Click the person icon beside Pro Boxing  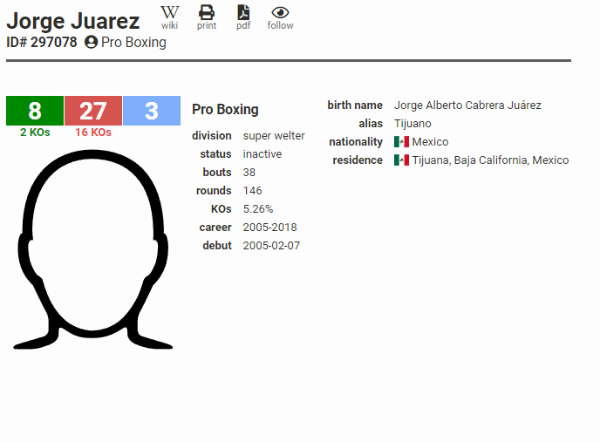coord(92,43)
